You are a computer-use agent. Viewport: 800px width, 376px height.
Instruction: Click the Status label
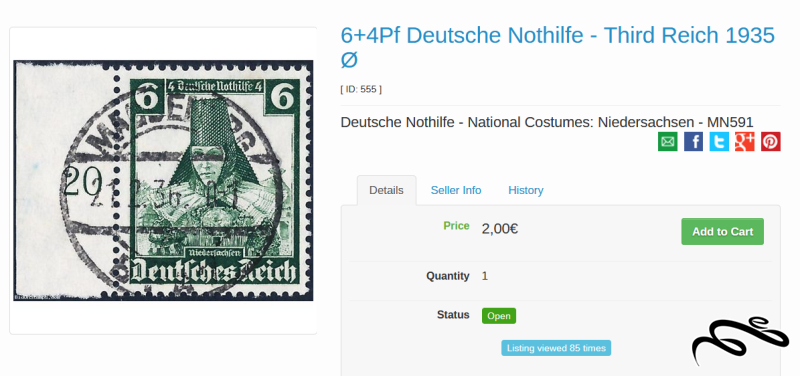tap(453, 315)
